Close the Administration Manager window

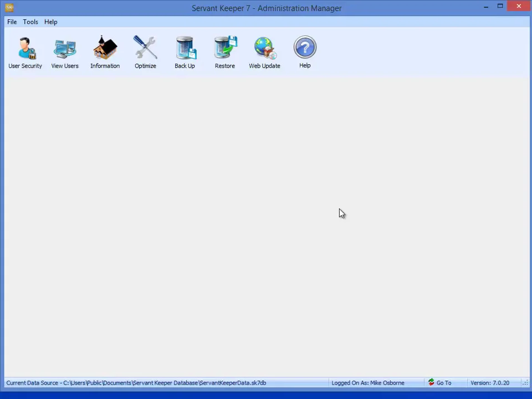click(519, 6)
